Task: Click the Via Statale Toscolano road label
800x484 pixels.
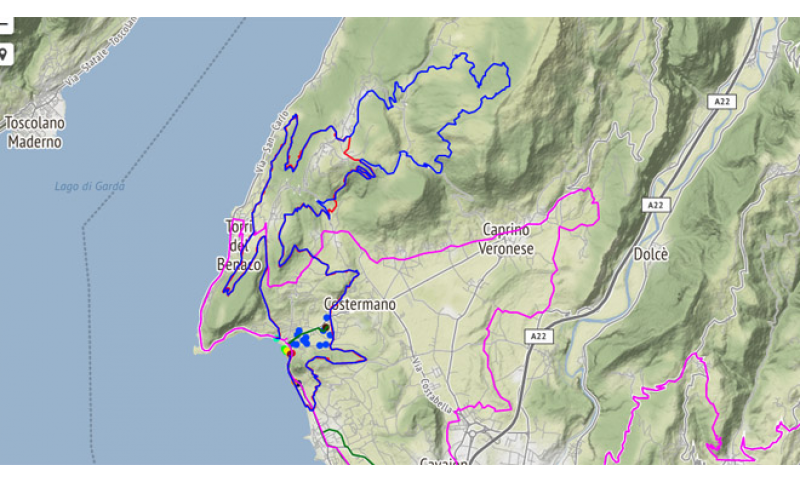Action: [x=101, y=52]
